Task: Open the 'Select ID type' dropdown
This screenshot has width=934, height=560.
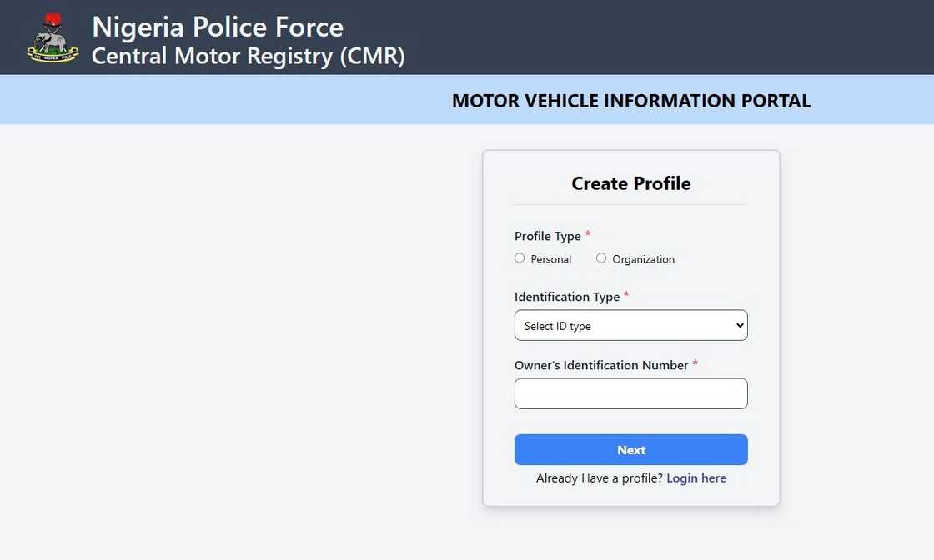Action: tap(630, 326)
